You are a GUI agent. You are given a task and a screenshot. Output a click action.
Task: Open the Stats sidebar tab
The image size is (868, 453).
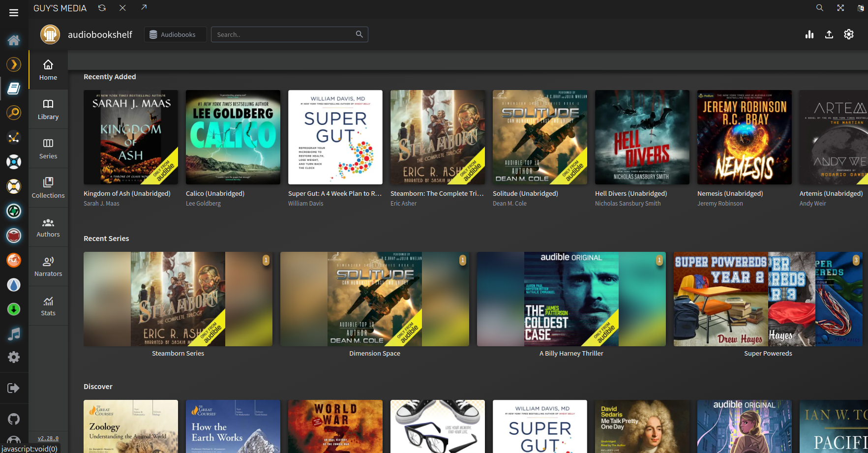tap(48, 306)
